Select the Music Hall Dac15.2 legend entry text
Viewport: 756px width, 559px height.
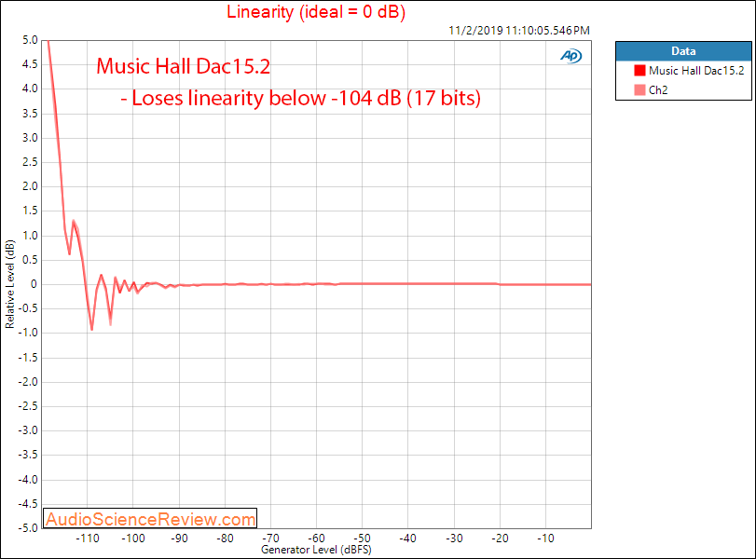coord(696,71)
